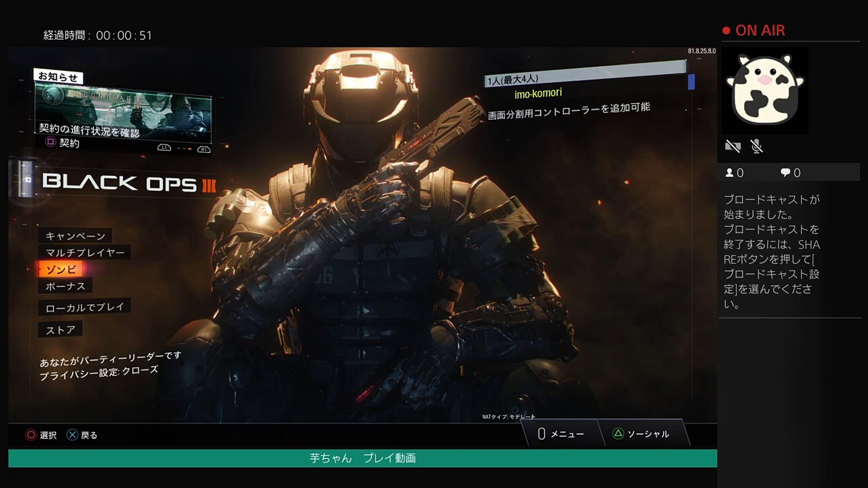The height and width of the screenshot is (488, 868).
Task: Select ローカルでプレイ option
Action: (85, 307)
